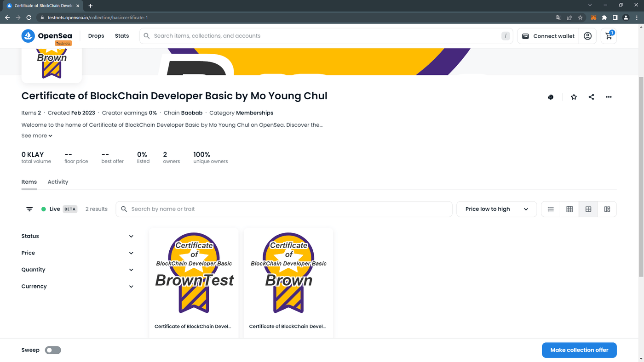Screen dimensions: 644x362
Task: Select the small grid view icon
Action: (x=569, y=209)
